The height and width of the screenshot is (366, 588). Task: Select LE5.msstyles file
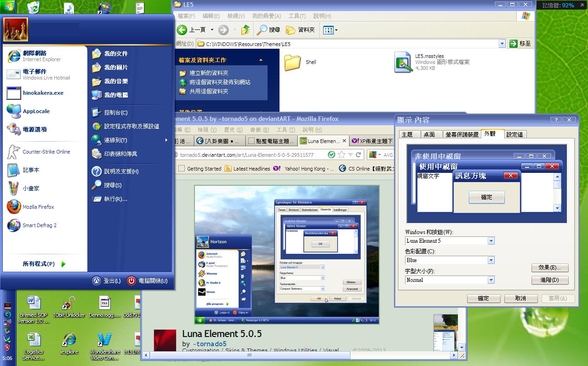point(431,62)
